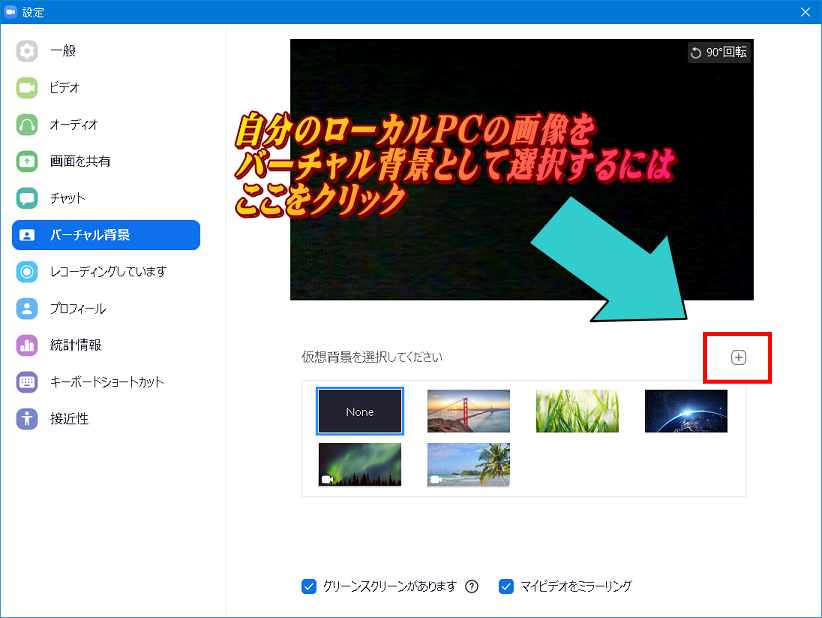
Task: Click the Chat (チャット) bubble icon
Action: (x=27, y=198)
